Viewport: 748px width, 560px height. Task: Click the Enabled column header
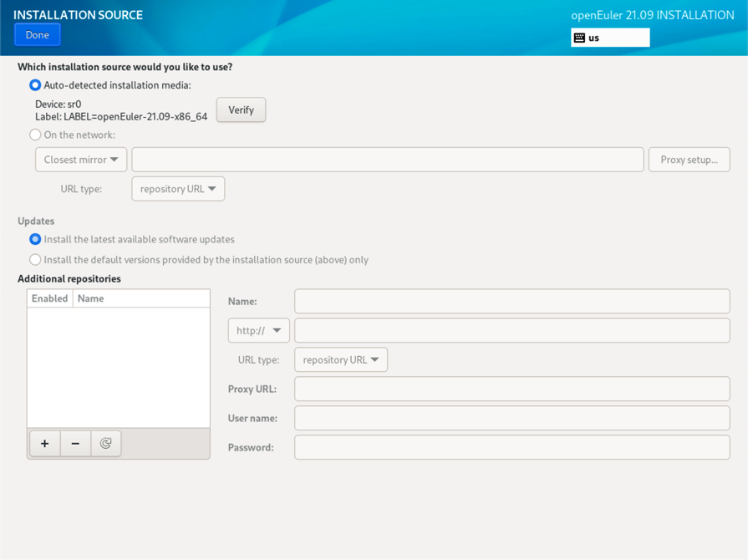[x=50, y=298]
